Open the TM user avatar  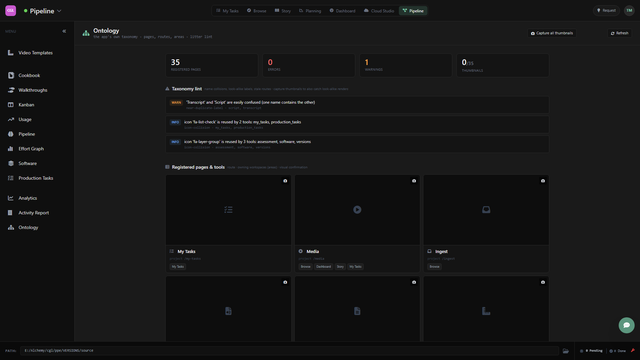click(629, 11)
